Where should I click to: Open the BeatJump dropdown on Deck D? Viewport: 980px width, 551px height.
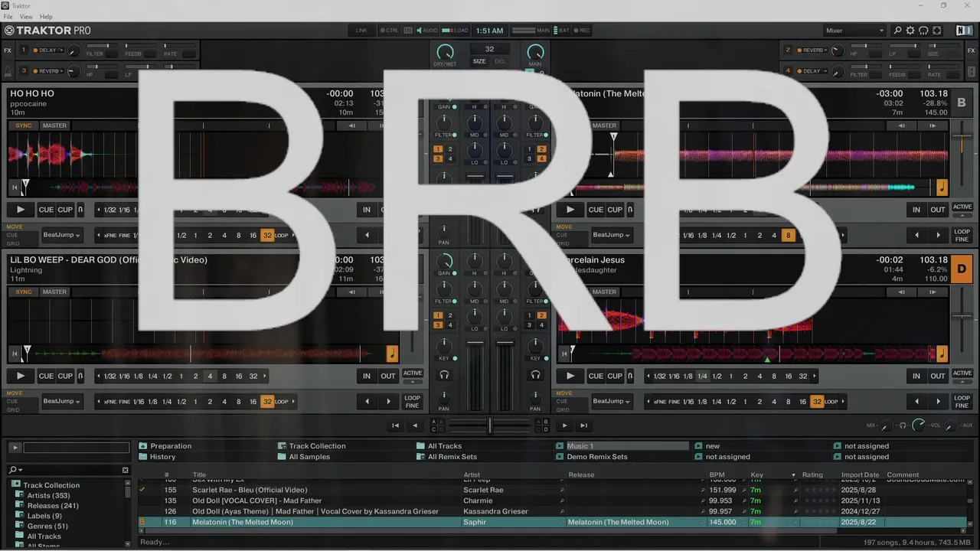click(611, 401)
